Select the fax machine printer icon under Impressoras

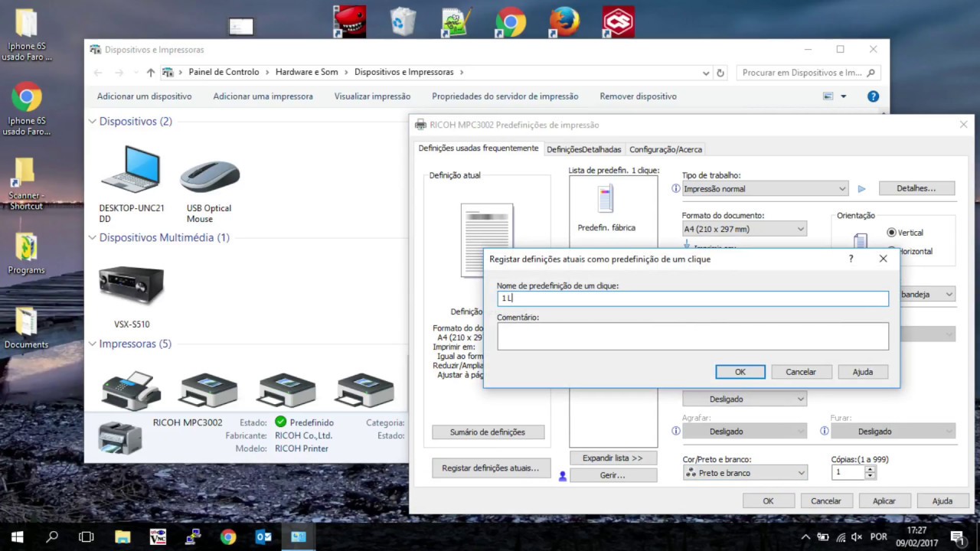click(x=131, y=390)
